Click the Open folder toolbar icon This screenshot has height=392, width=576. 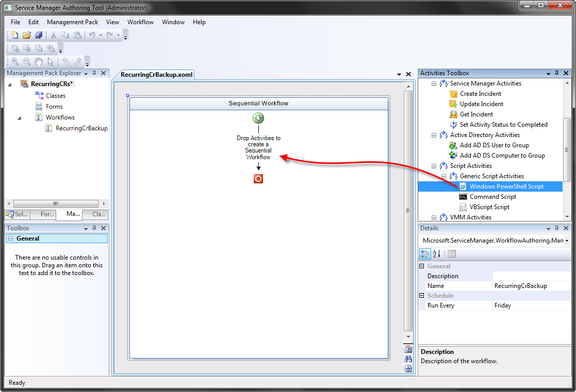pyautogui.click(x=26, y=35)
